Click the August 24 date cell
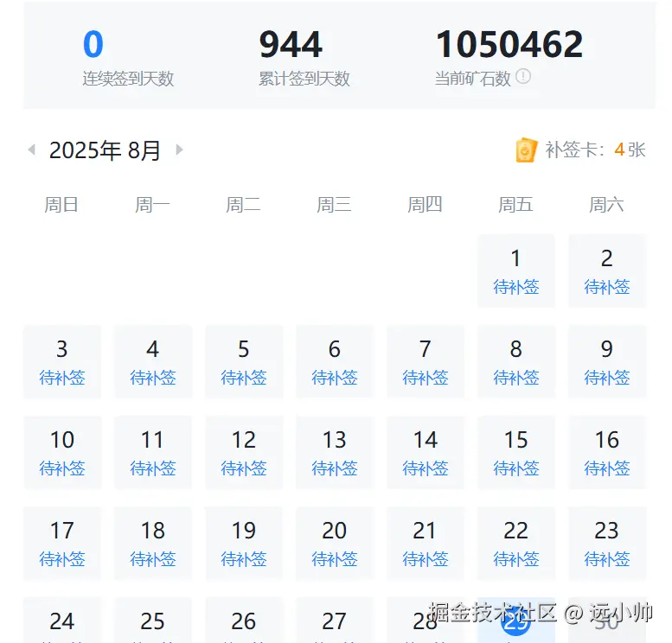 pos(61,621)
